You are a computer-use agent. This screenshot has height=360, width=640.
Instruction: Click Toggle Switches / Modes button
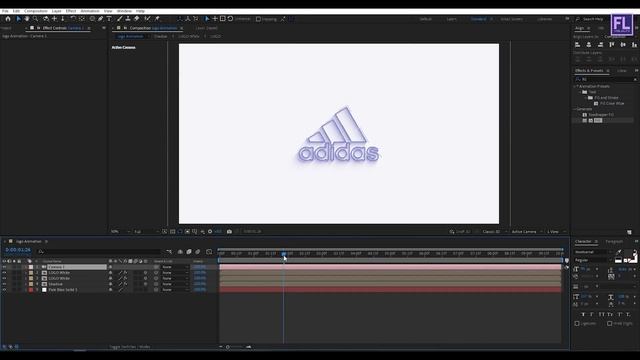click(x=130, y=347)
